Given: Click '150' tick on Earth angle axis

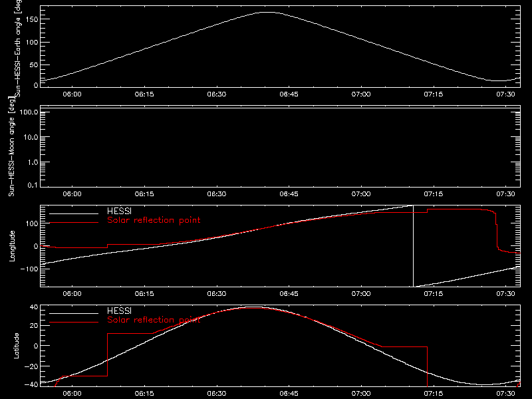Looking at the screenshot, I should [x=31, y=19].
